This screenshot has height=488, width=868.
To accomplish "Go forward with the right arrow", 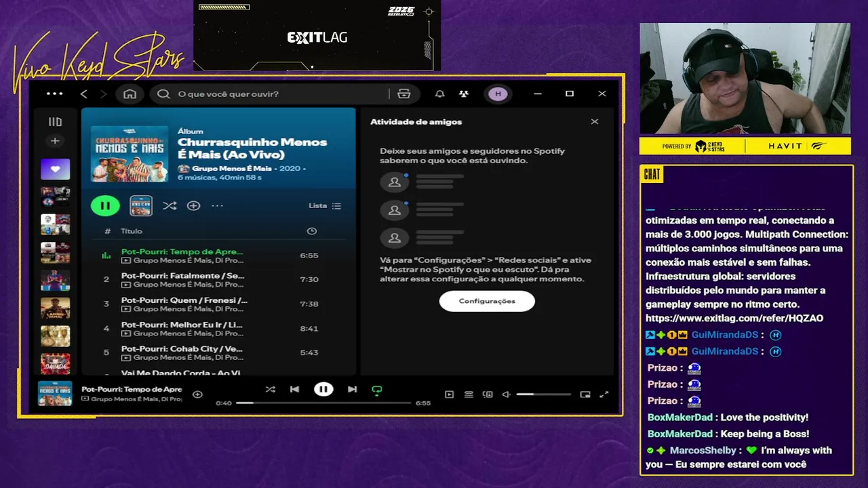I will pos(103,94).
